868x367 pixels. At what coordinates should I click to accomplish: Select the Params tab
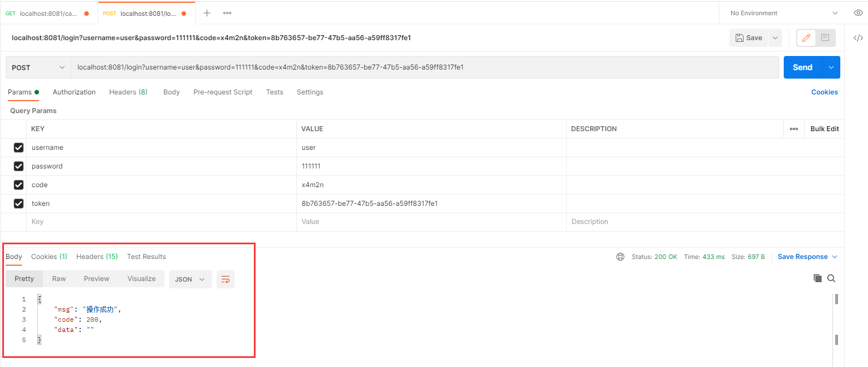click(23, 92)
